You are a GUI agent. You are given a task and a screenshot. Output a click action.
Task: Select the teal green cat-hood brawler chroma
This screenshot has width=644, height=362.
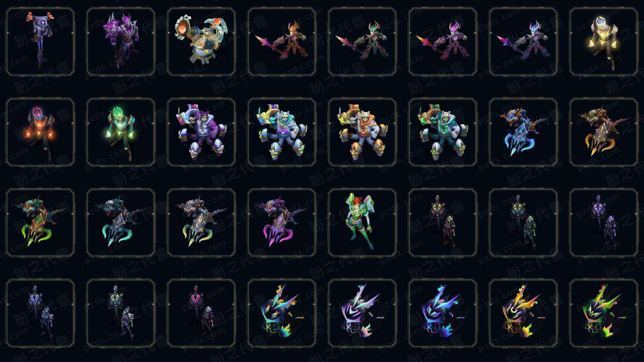443,132
